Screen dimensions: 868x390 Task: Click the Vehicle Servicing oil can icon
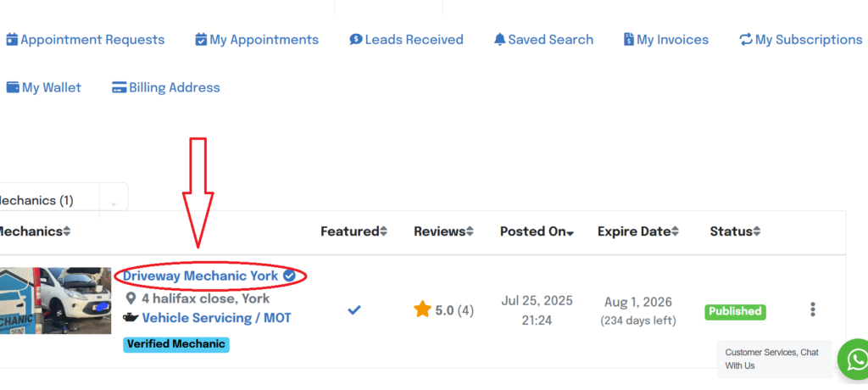coord(131,318)
